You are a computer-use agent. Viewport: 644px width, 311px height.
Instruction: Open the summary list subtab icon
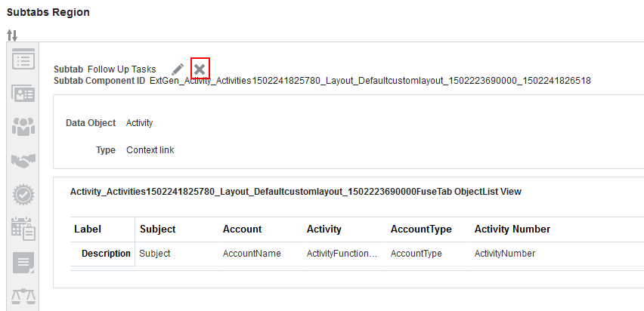24,60
